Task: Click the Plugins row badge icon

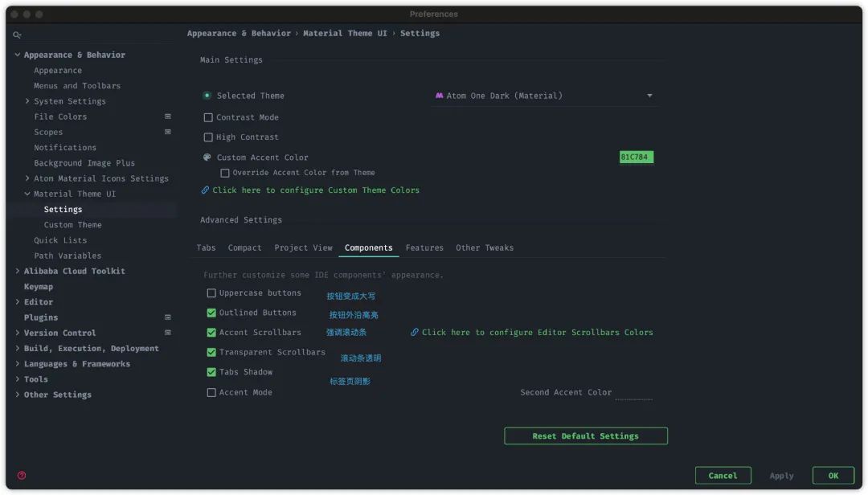Action: pyautogui.click(x=168, y=317)
